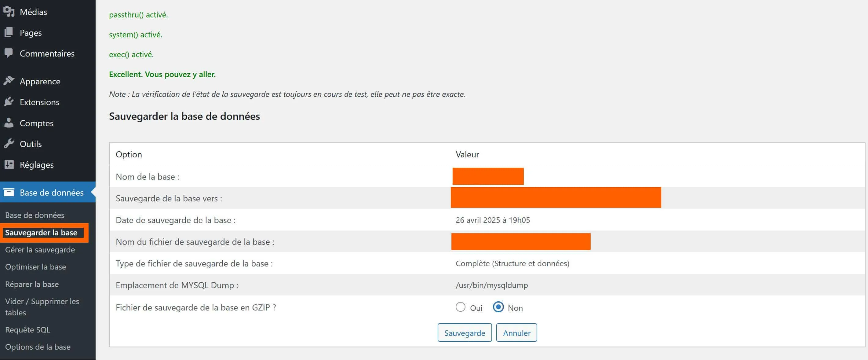Click the Commentaires speech bubble icon
Image resolution: width=868 pixels, height=360 pixels.
pos(9,53)
